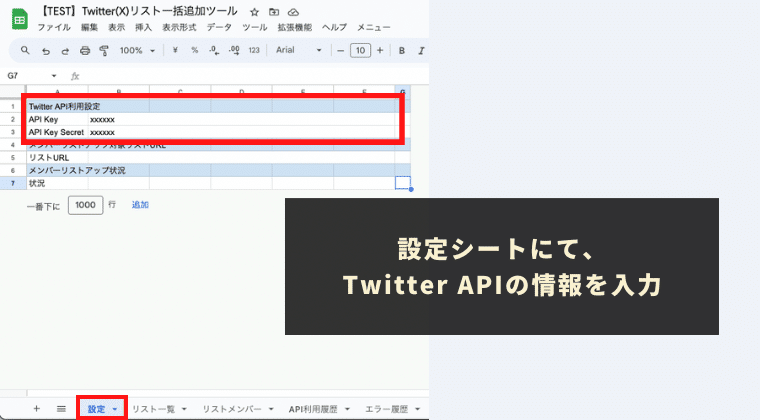Click the font size field showing 10
The width and height of the screenshot is (760, 420).
coord(360,50)
